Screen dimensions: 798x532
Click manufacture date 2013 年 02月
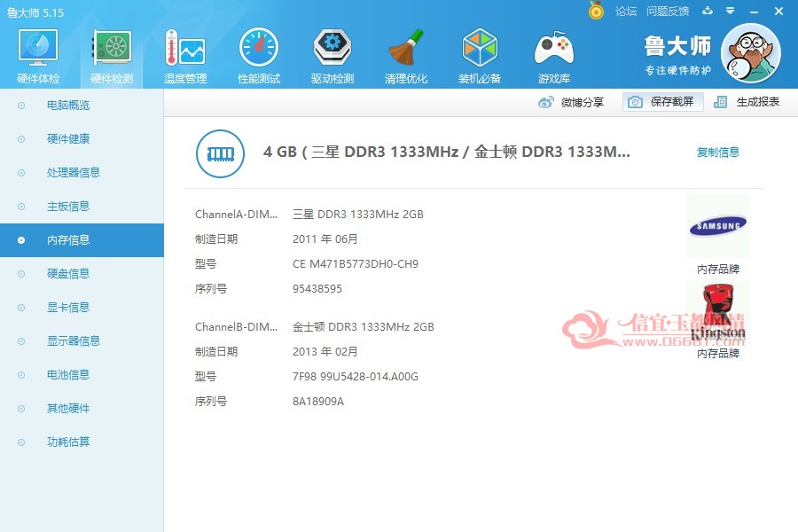coord(325,352)
